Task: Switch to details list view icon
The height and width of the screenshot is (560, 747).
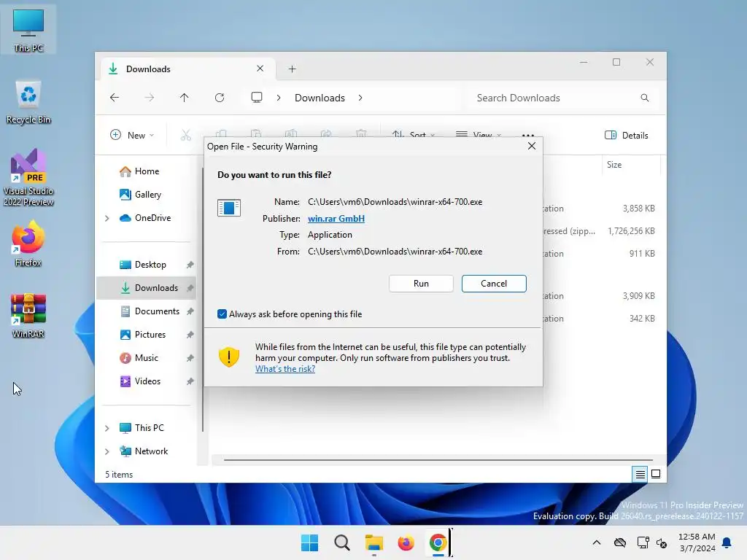Action: coord(640,474)
